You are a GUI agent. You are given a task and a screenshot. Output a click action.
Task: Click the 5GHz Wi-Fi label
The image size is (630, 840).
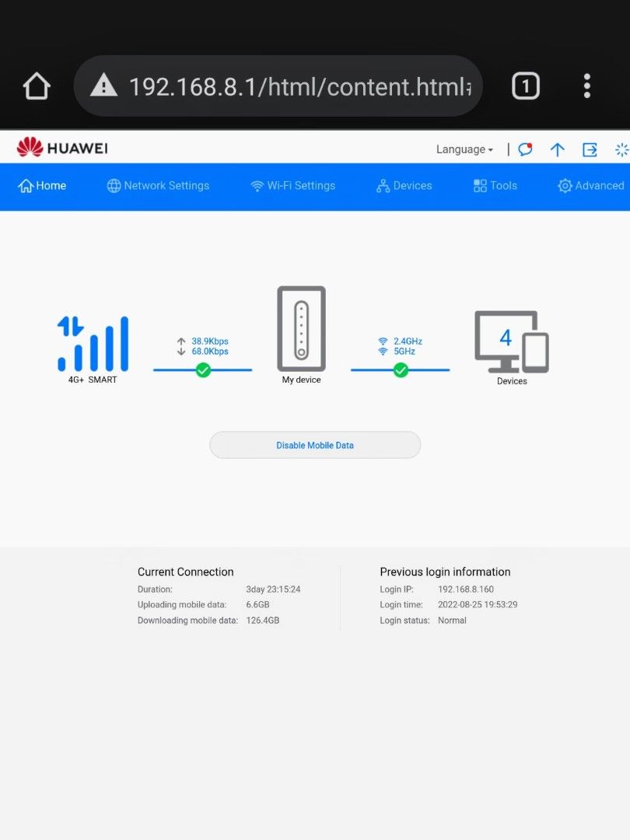coord(404,352)
